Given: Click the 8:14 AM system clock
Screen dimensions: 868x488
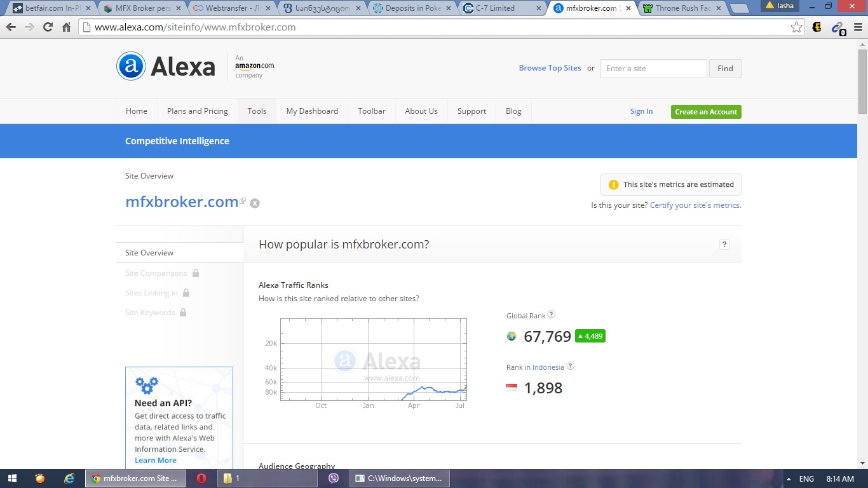Looking at the screenshot, I should [840, 479].
